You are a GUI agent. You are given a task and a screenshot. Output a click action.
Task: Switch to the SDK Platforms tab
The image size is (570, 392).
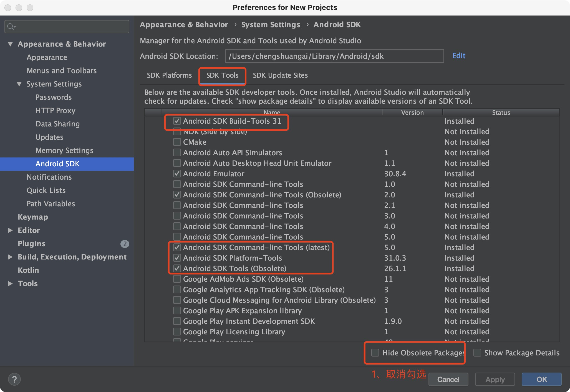[x=169, y=75]
